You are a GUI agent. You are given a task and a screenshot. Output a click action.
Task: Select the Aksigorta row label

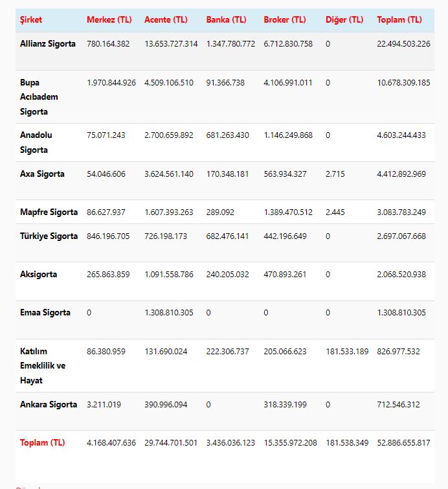(x=38, y=275)
